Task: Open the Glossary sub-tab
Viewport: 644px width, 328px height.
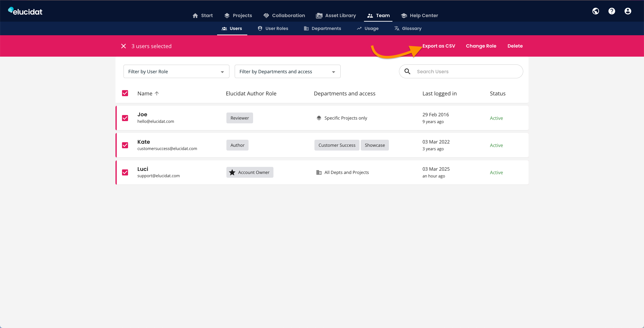Action: [408, 28]
